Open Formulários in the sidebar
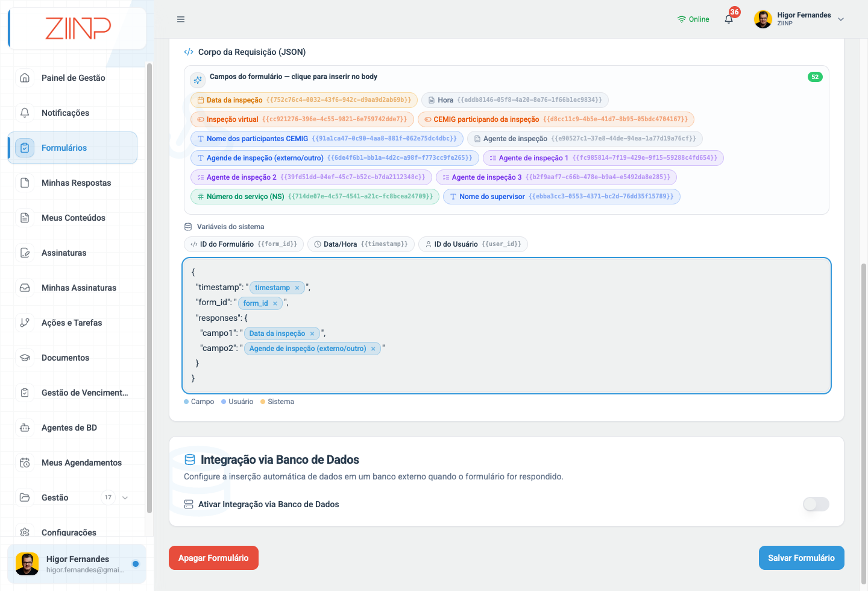This screenshot has width=868, height=591. coord(73,148)
